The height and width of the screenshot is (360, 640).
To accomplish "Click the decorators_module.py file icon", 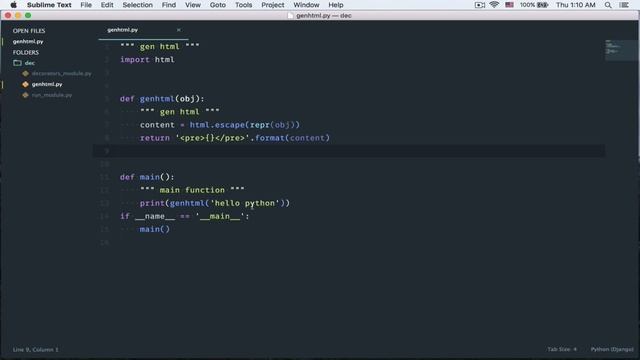I will click(25, 73).
